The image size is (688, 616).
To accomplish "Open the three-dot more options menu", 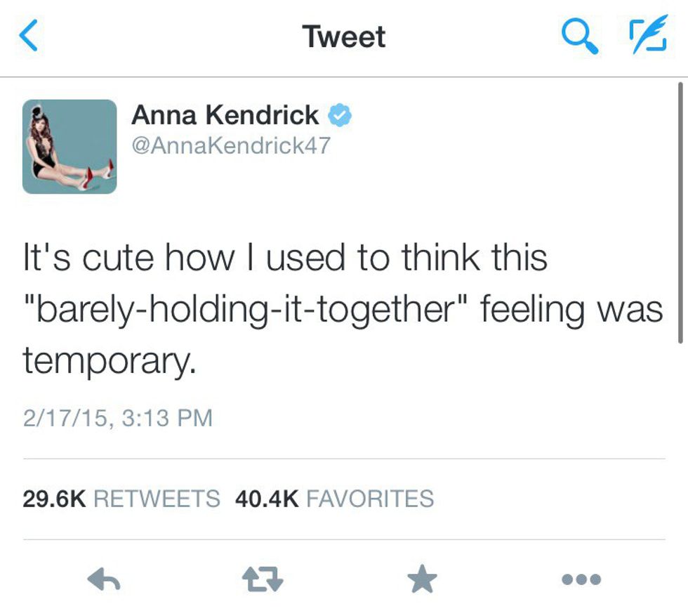I will (x=581, y=579).
